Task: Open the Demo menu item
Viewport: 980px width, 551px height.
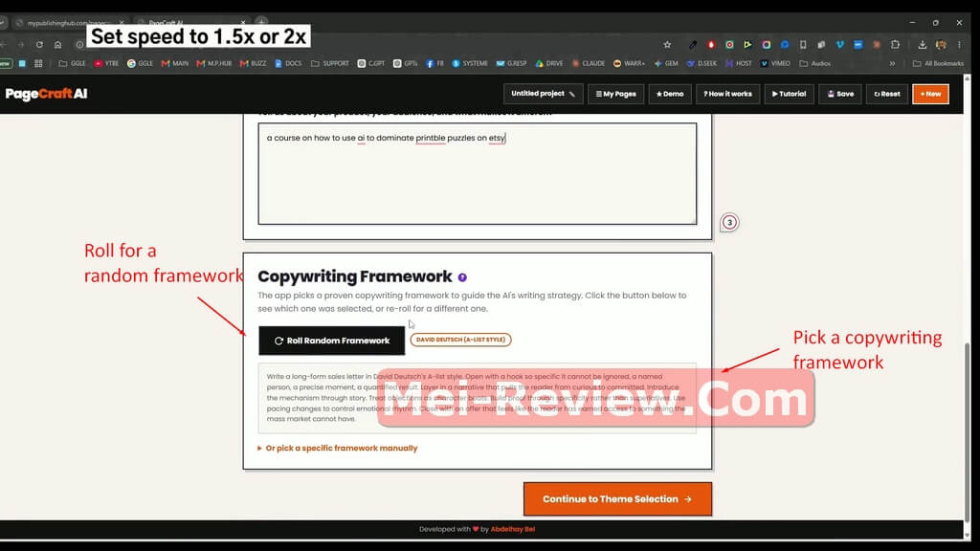Action: tap(669, 94)
